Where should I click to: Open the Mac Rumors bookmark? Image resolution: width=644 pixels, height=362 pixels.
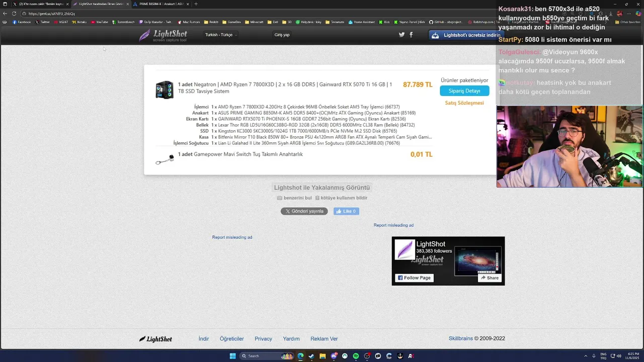189,22
